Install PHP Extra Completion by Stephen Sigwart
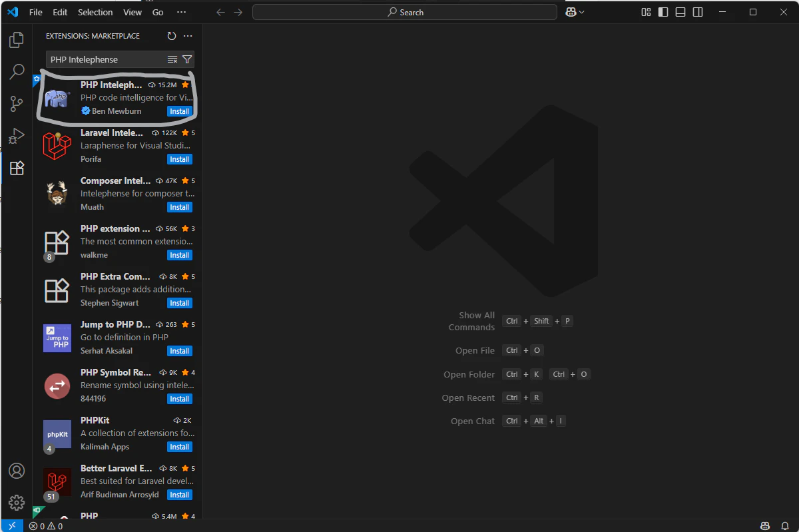 tap(180, 303)
